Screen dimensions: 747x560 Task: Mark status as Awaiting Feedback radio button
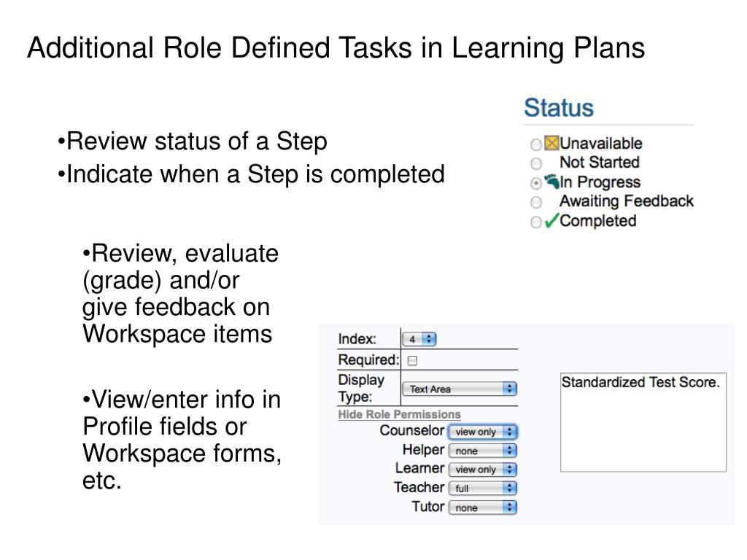pos(536,202)
